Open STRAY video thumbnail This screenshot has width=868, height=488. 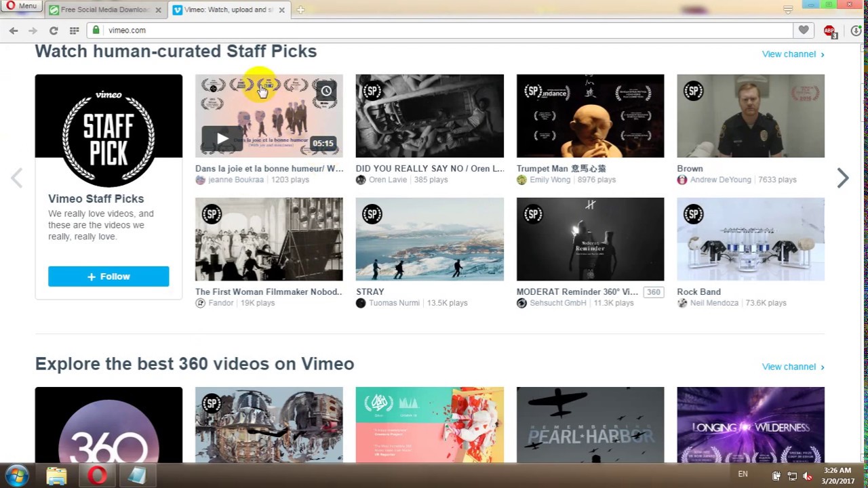[x=430, y=239]
